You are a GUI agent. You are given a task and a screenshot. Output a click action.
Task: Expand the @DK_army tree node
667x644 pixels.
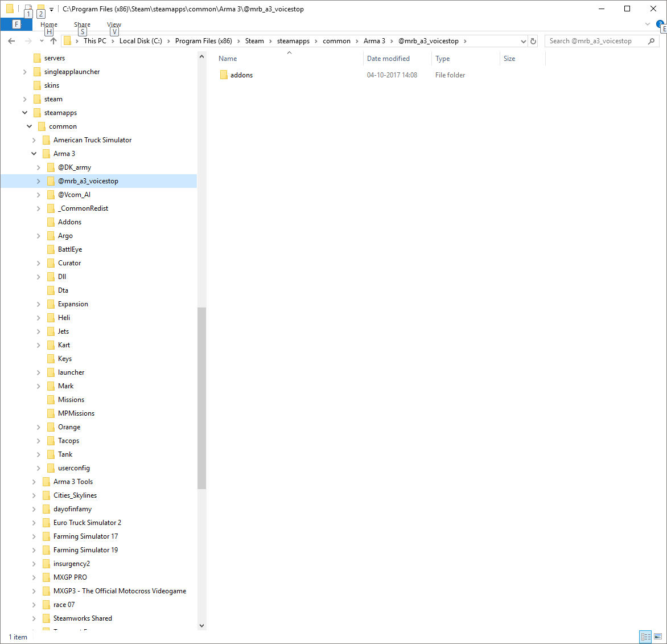(39, 167)
